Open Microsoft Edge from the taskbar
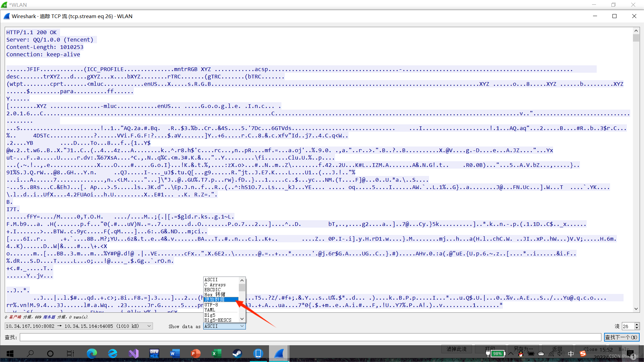 (92, 353)
